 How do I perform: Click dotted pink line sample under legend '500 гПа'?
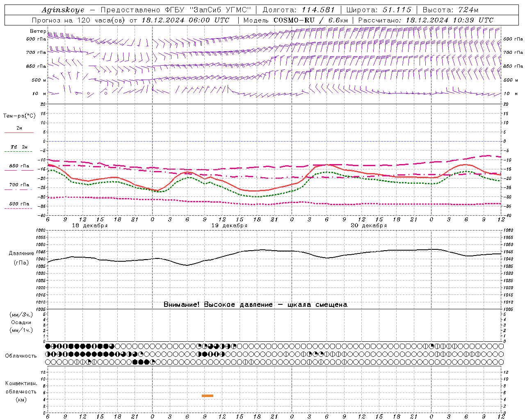pos(19,208)
